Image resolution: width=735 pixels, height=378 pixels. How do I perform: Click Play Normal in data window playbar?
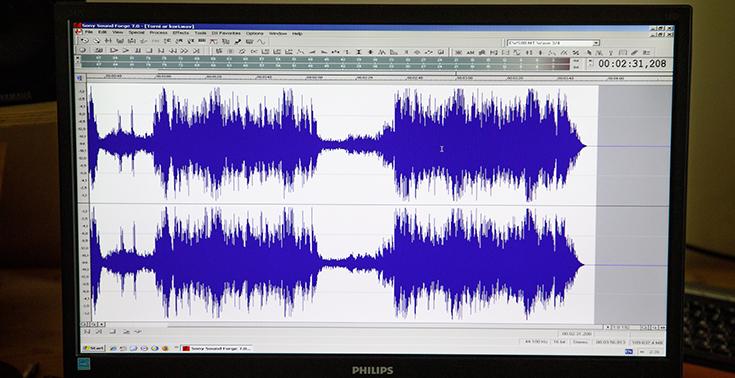click(x=126, y=332)
